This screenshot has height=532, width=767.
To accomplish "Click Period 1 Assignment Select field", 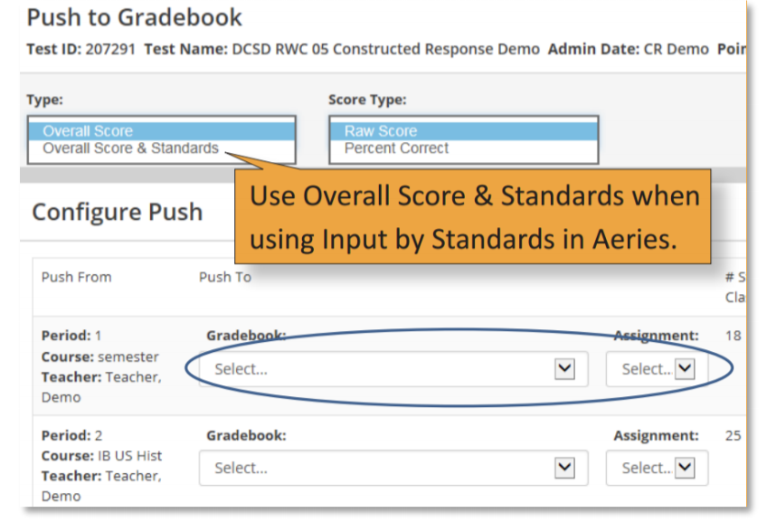I will coord(657,369).
